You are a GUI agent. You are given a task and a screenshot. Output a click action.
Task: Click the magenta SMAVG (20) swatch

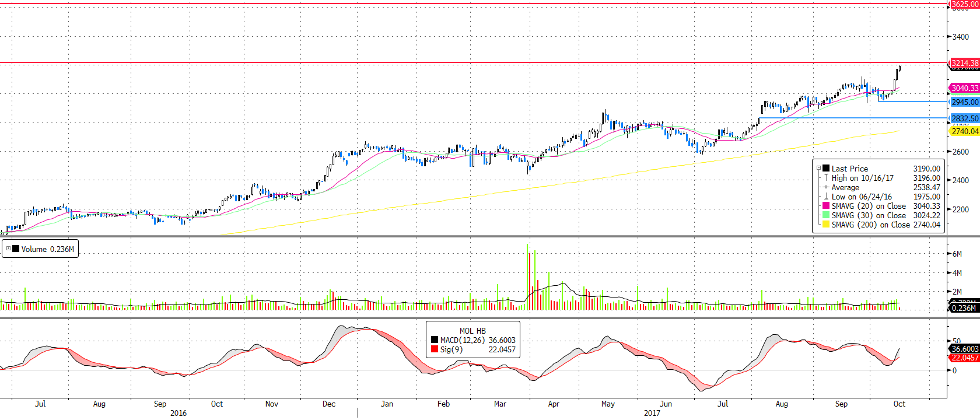tap(826, 206)
